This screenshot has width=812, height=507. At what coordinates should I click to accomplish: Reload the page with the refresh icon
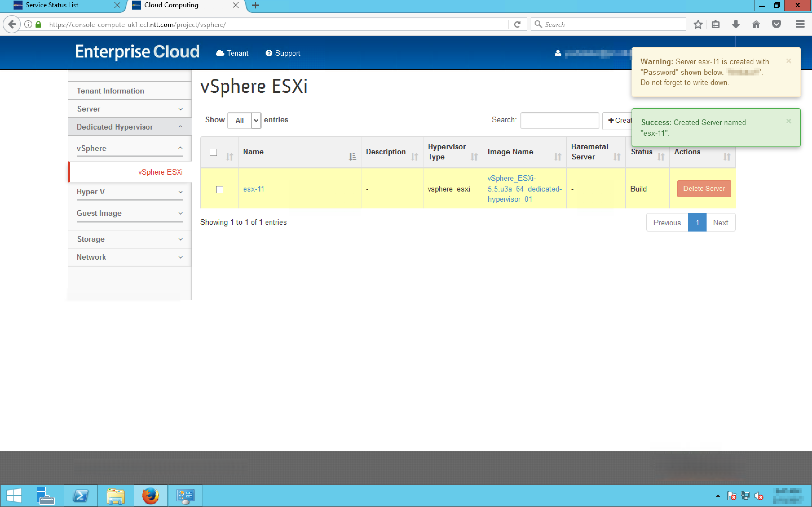pyautogui.click(x=517, y=25)
